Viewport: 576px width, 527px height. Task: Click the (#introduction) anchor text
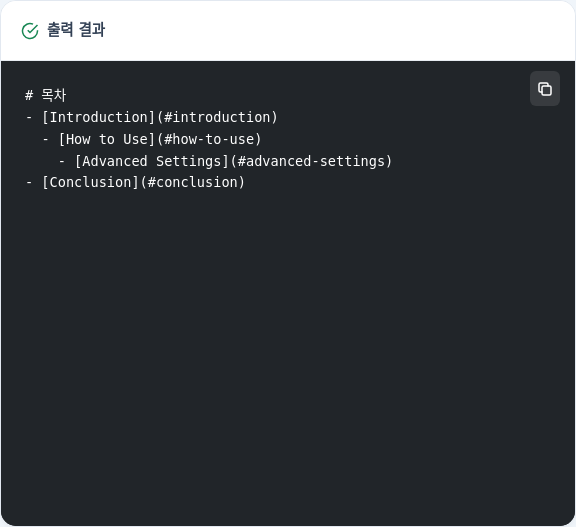coord(217,117)
